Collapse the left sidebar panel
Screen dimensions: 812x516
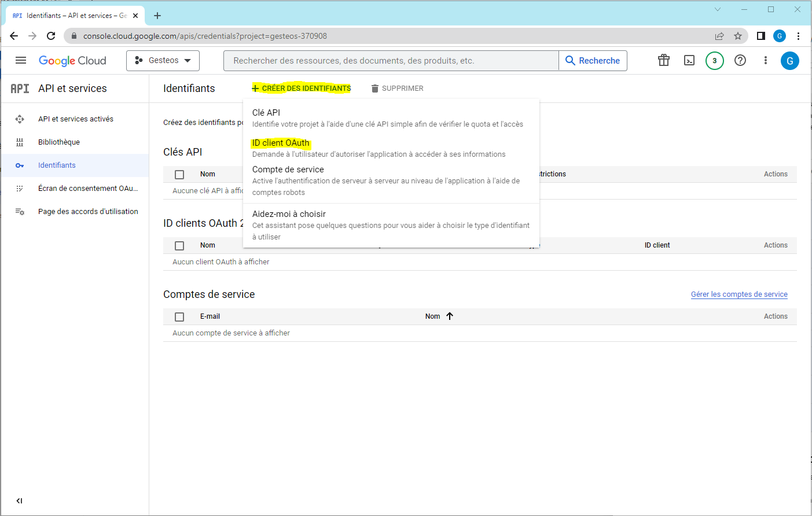[x=19, y=501]
